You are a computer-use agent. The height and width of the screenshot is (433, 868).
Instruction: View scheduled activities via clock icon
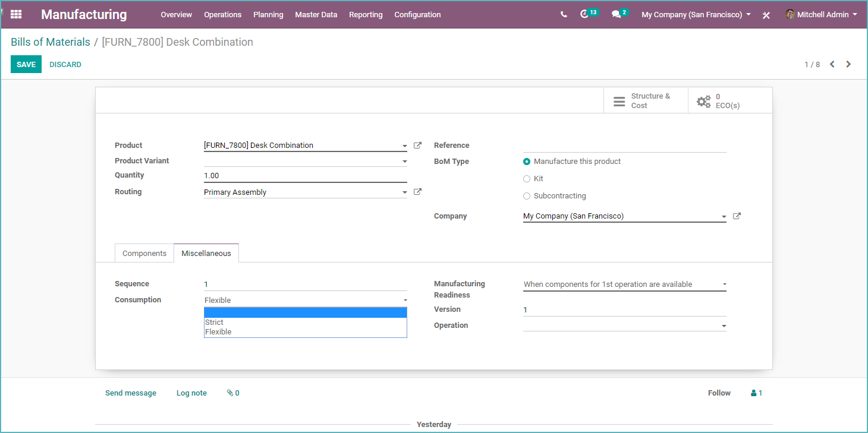click(586, 14)
